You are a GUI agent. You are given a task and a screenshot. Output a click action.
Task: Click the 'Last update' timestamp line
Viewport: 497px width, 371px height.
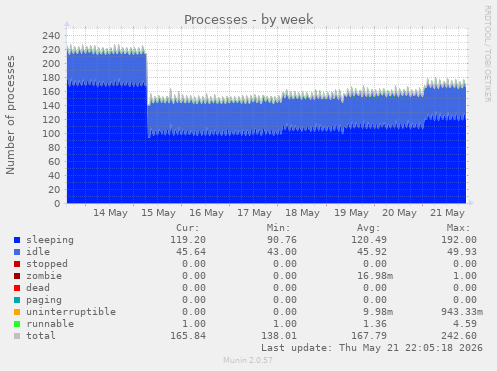click(x=372, y=348)
